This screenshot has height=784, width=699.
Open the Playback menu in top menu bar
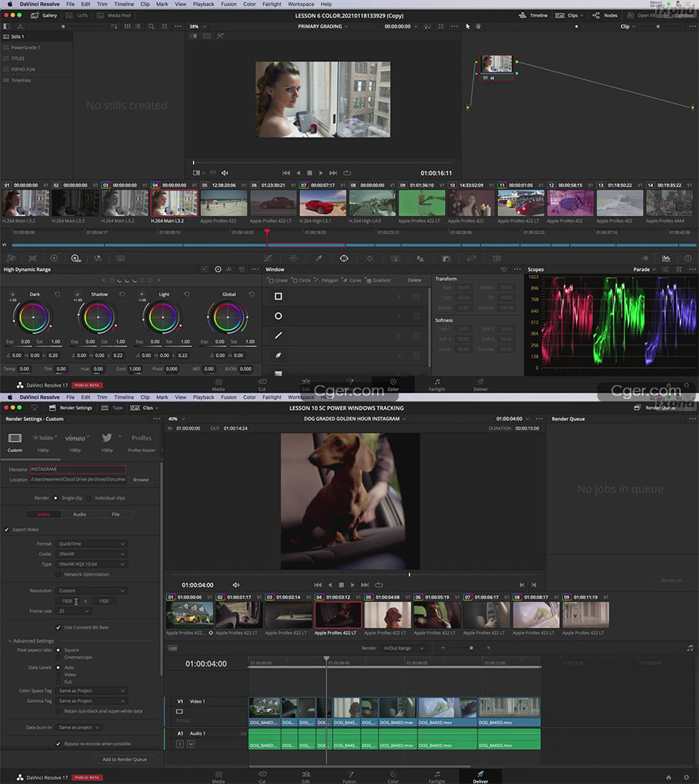coord(203,4)
